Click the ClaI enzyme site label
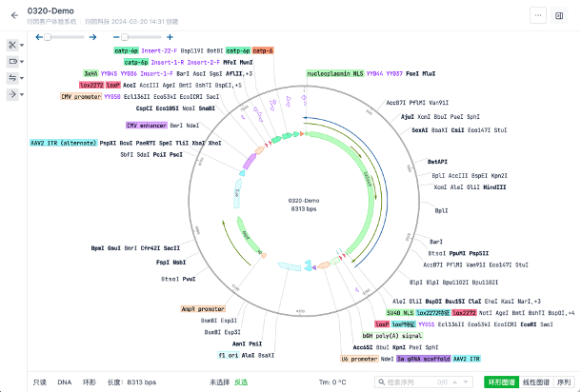The image size is (581, 392). click(x=474, y=302)
